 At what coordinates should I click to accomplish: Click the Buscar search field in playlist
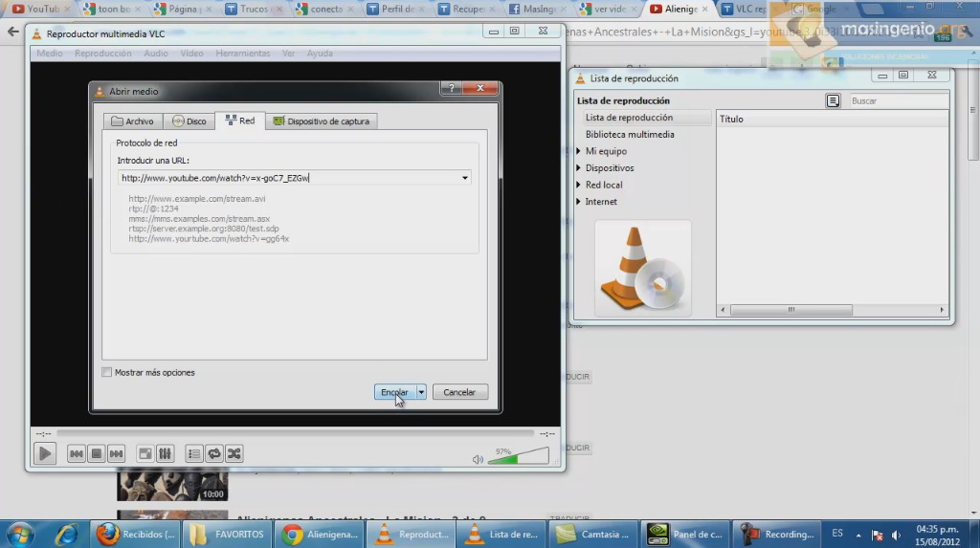[x=898, y=100]
